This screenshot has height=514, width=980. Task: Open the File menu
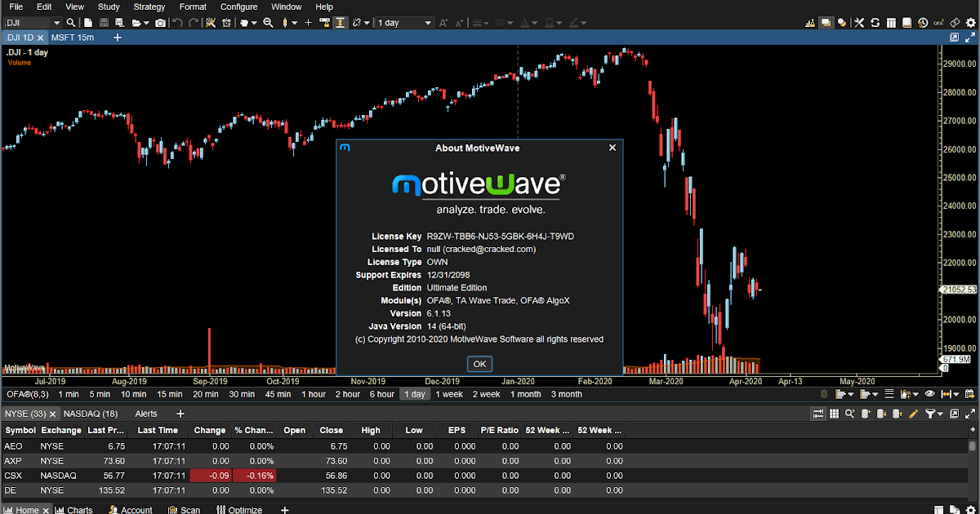[x=16, y=7]
